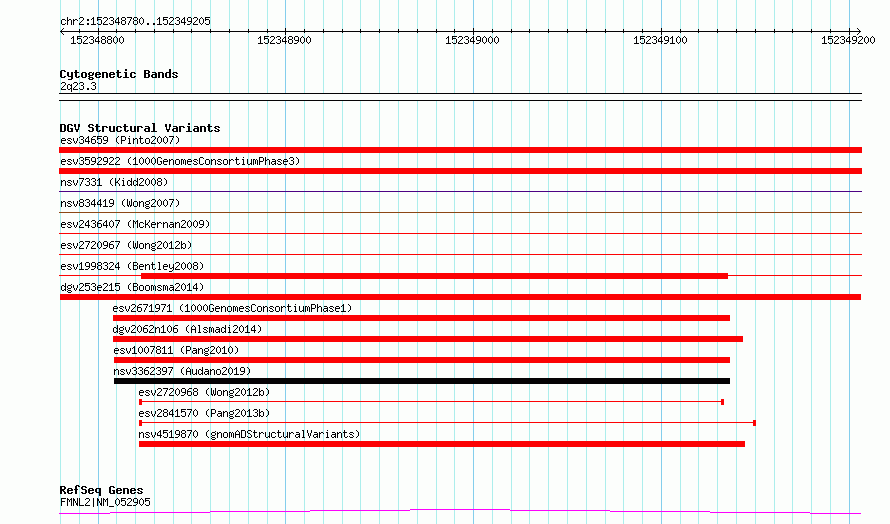
Task: Open variant dgv253e215 (Boomsma2014) label
Action: point(132,287)
